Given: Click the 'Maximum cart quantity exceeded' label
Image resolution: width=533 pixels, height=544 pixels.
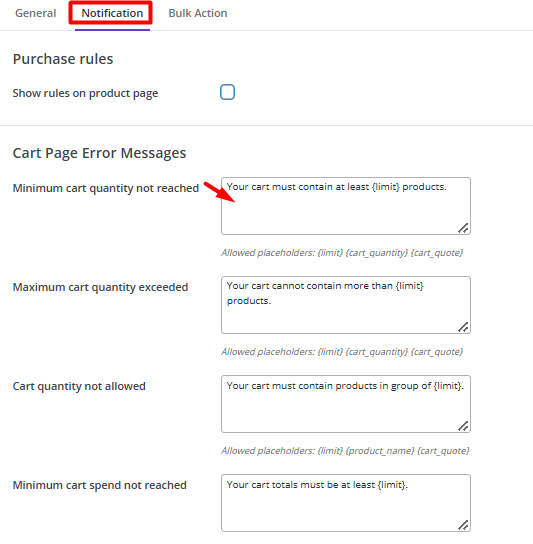Looking at the screenshot, I should point(100,287).
